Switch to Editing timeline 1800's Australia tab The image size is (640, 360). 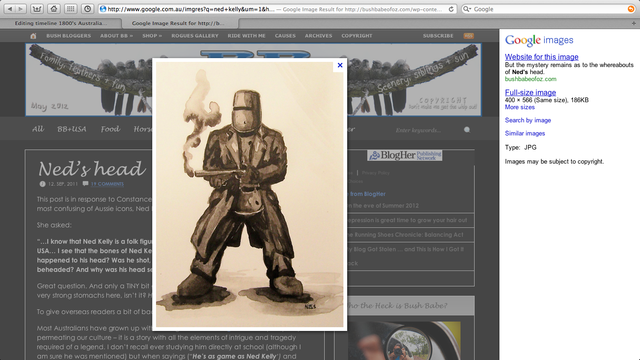click(61, 23)
